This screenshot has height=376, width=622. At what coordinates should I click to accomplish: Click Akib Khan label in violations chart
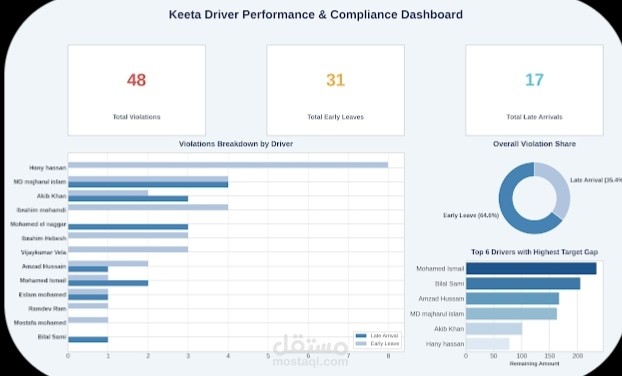pyautogui.click(x=52, y=196)
